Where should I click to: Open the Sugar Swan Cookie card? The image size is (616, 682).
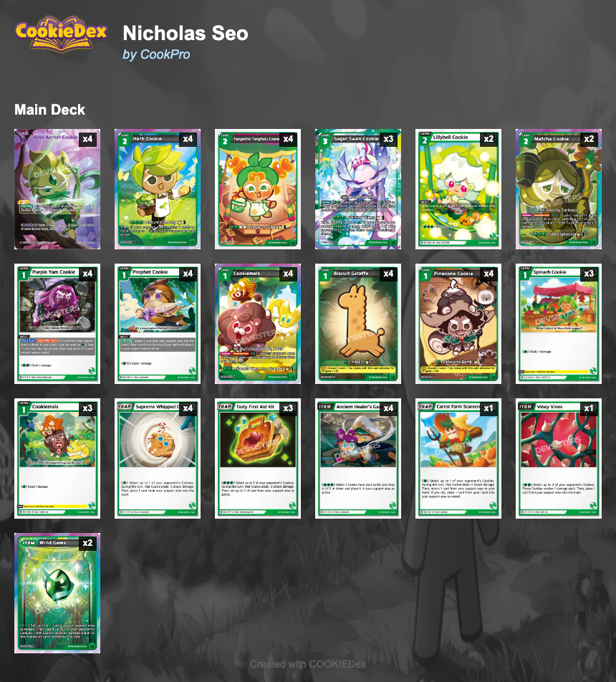point(358,189)
